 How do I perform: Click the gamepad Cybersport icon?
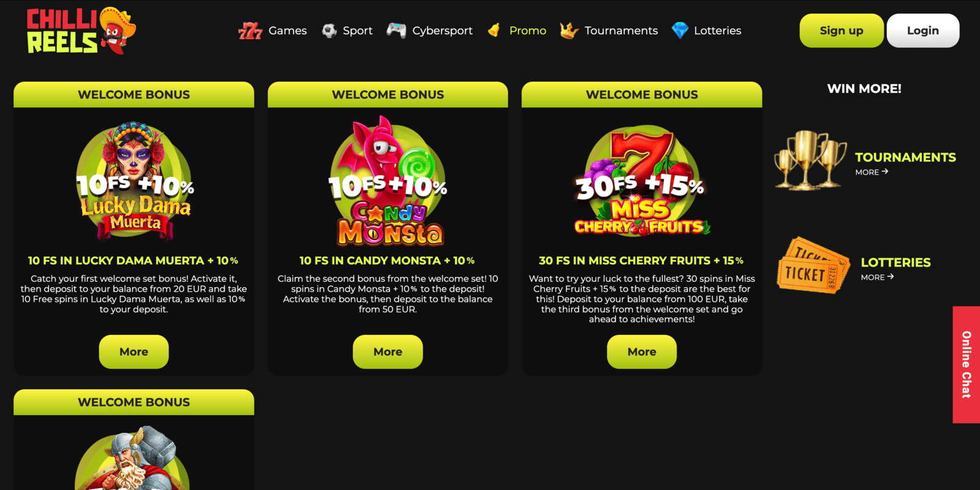(396, 30)
